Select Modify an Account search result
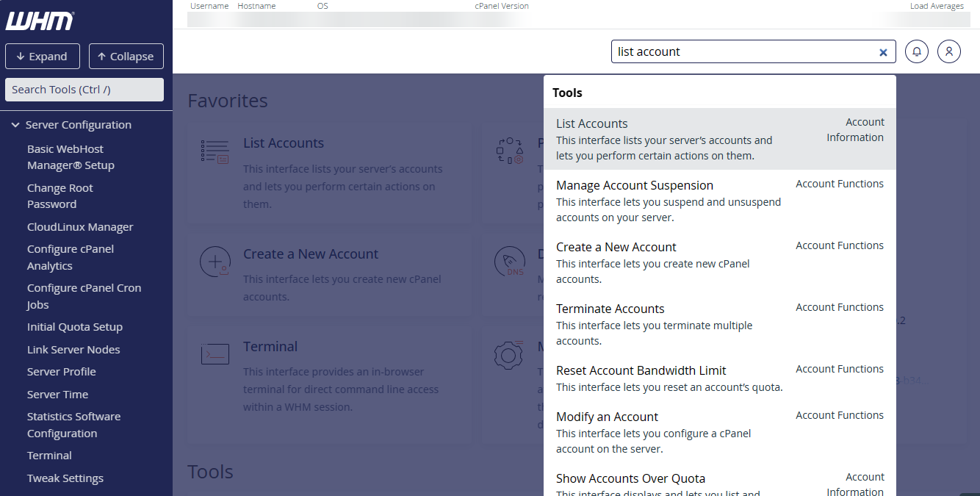This screenshot has height=496, width=980. click(x=720, y=432)
